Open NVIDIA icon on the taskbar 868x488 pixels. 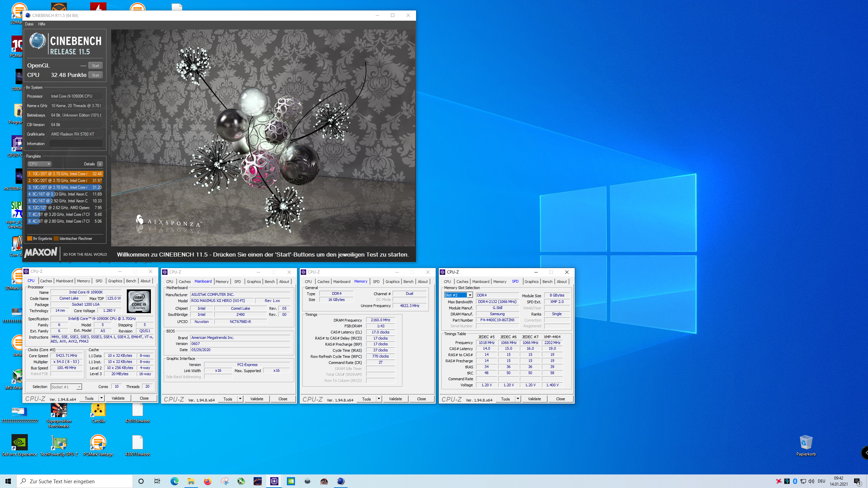291,481
